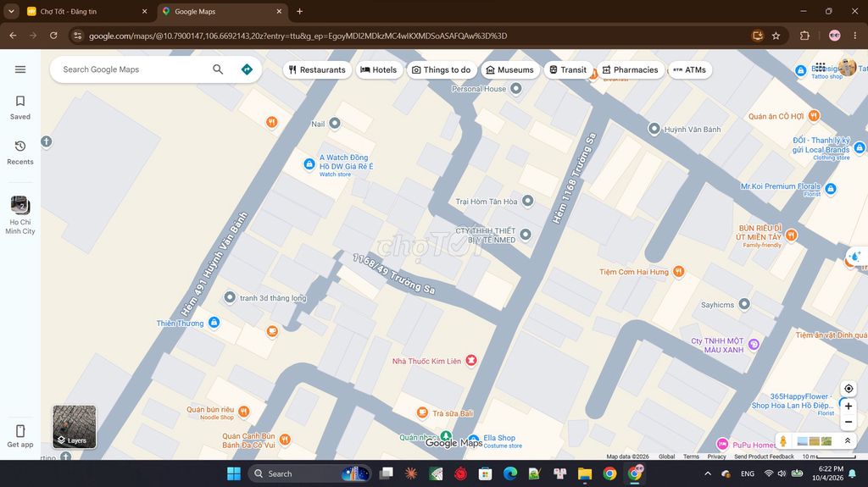Select the Pharmacies chip
This screenshot has width=868, height=487.
click(x=630, y=69)
